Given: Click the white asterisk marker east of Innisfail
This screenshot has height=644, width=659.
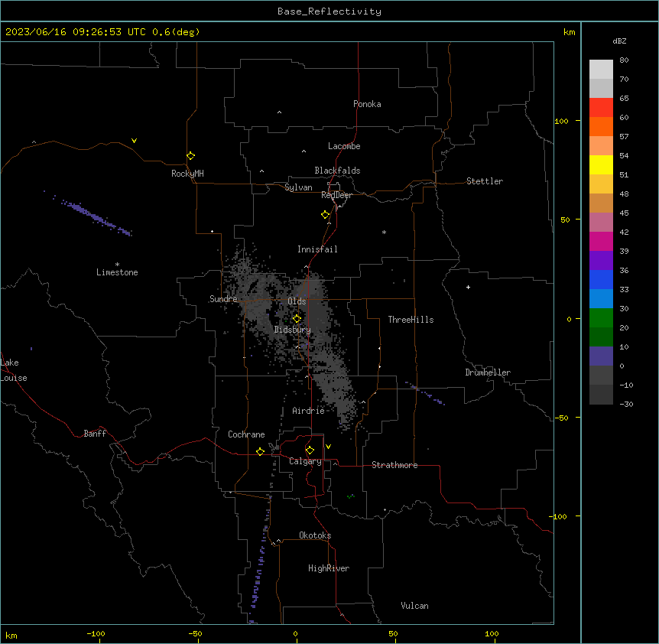Looking at the screenshot, I should tap(384, 232).
